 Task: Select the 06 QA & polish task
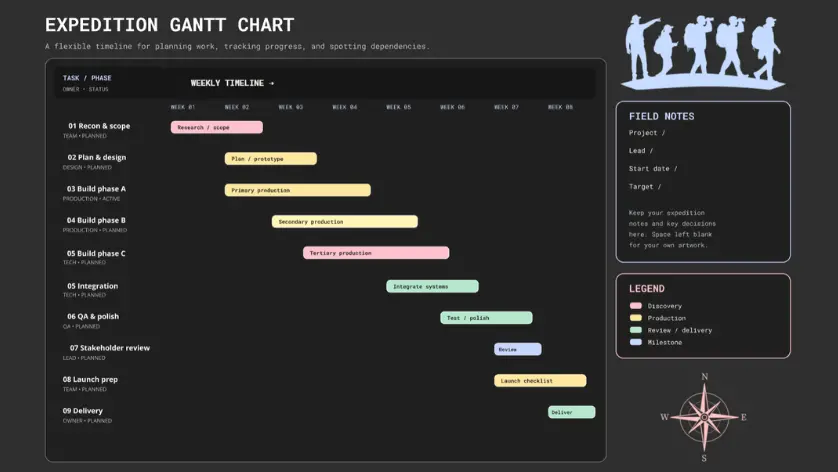point(93,316)
